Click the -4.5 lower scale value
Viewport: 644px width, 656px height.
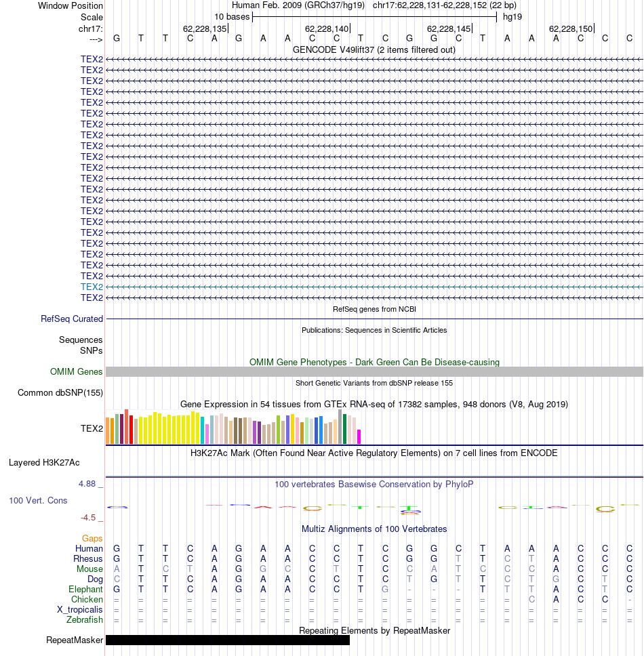tap(88, 518)
